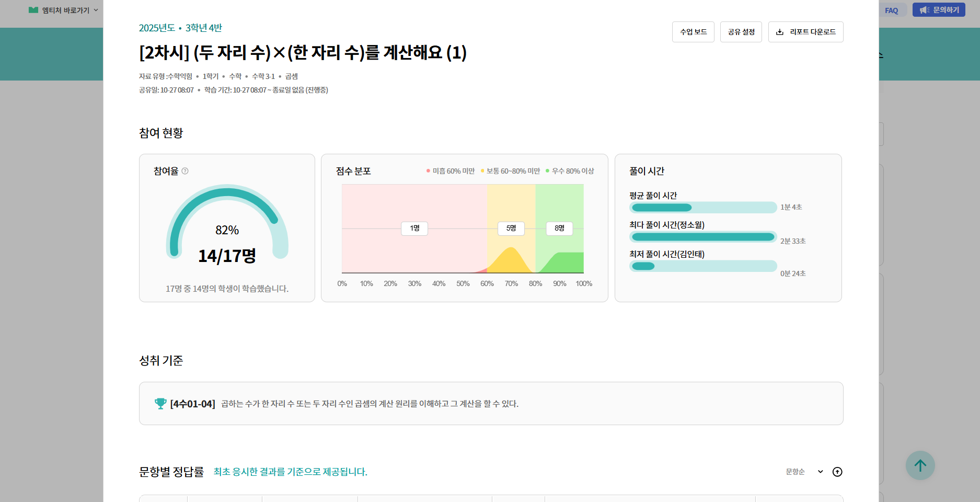Screen dimensions: 980x502
Task: Open the 수업 보드 button
Action: (693, 32)
